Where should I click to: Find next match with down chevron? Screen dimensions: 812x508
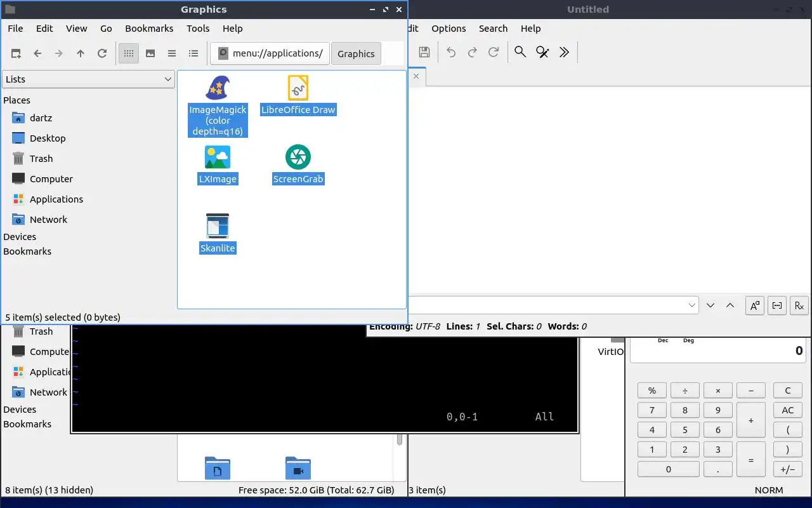(x=710, y=305)
